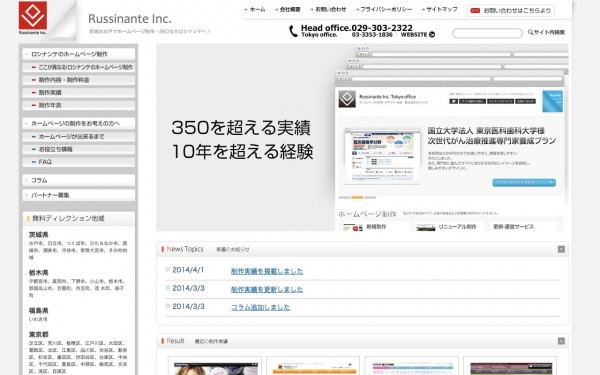Click the 栃木県 region heading

tap(39, 273)
